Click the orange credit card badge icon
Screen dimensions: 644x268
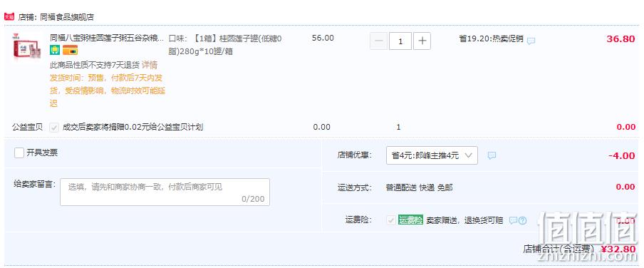[x=71, y=51]
